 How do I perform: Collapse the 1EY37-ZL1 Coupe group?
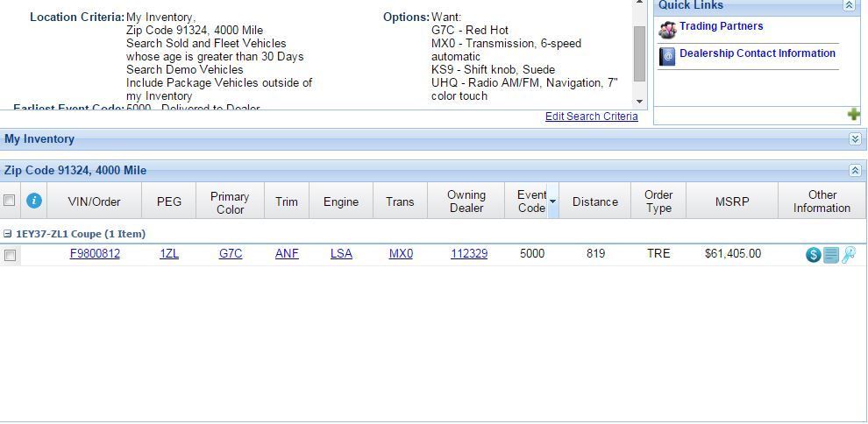[8, 234]
